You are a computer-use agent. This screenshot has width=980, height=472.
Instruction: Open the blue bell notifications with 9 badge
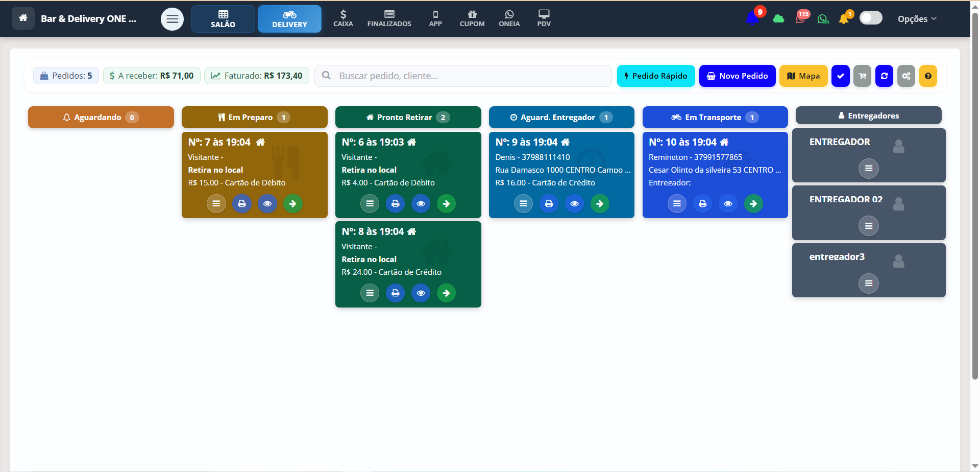point(752,18)
